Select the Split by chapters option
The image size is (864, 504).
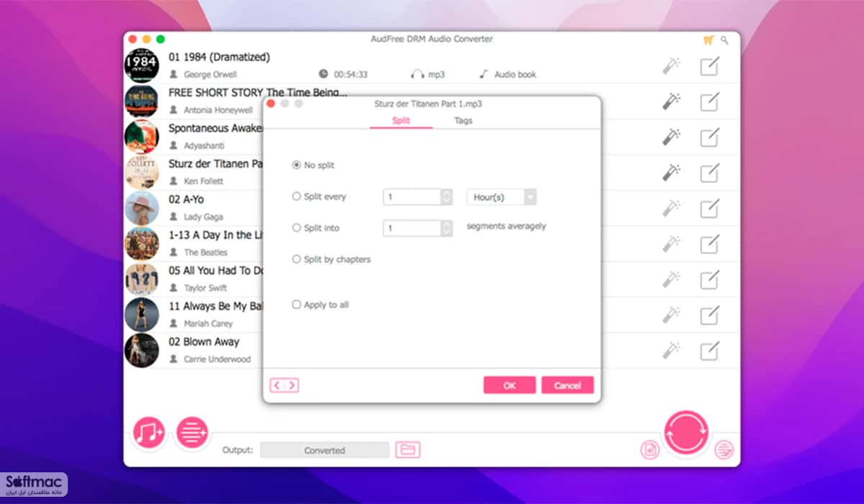tap(296, 259)
